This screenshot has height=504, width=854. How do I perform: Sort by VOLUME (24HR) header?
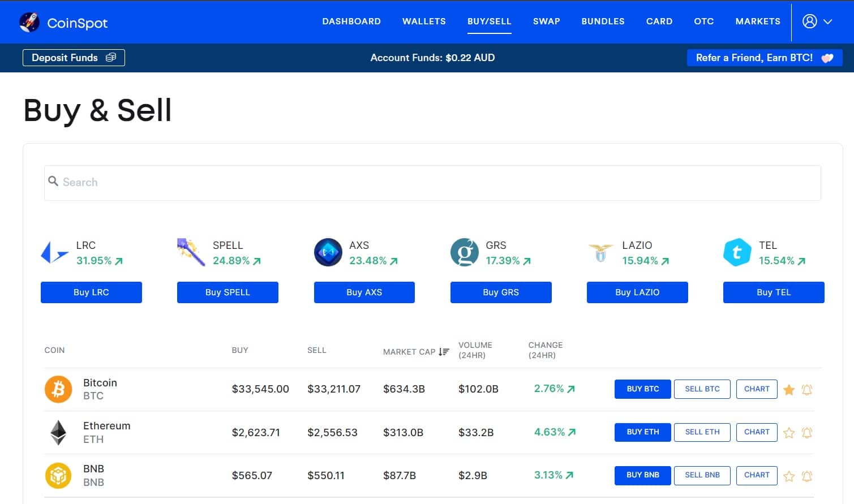[475, 350]
